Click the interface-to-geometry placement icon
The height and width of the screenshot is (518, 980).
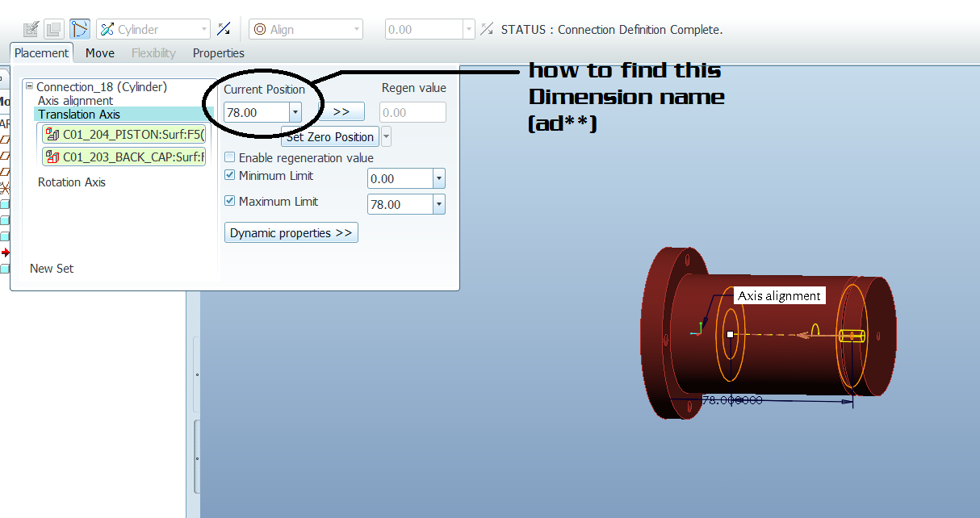click(x=31, y=30)
